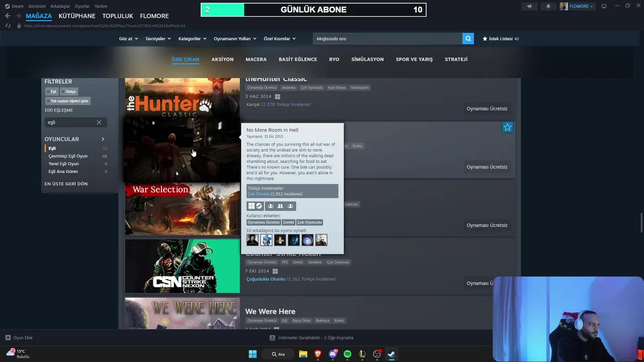The image size is (644, 362).
Task: Click the magnifier search button in store
Action: click(x=468, y=38)
